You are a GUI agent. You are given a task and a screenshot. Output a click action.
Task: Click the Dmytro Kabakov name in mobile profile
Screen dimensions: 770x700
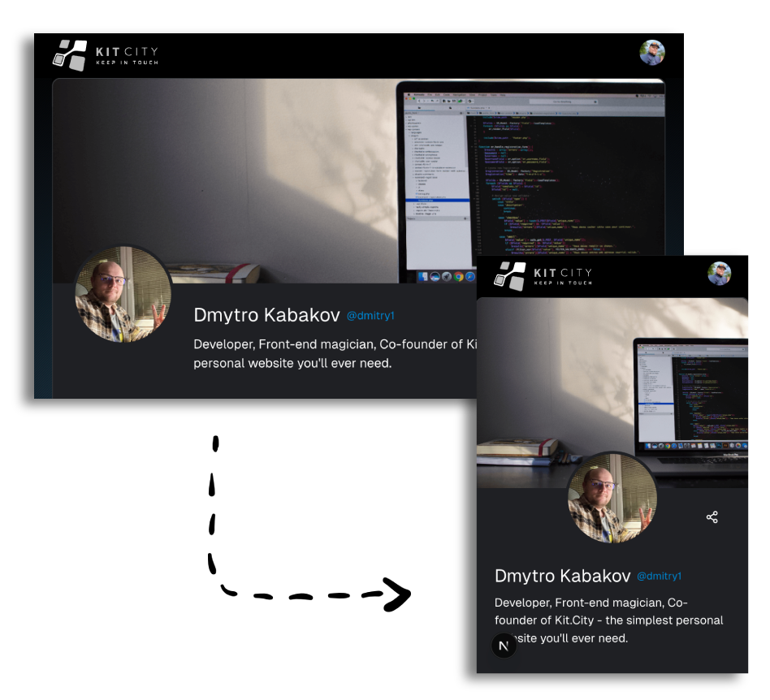coord(562,576)
